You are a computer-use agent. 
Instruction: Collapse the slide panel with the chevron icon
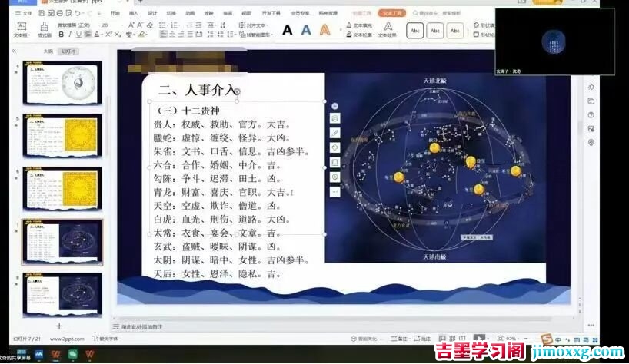point(15,51)
